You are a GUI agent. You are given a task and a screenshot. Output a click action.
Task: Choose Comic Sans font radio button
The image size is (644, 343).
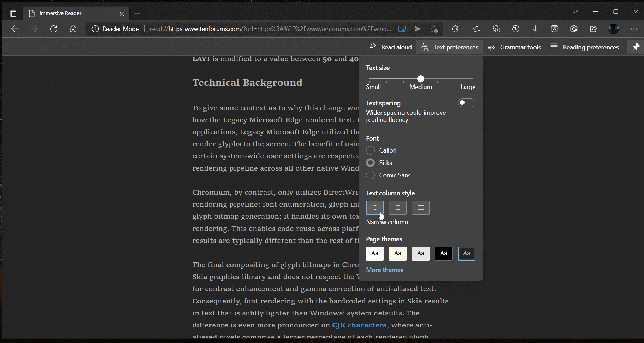coord(371,175)
